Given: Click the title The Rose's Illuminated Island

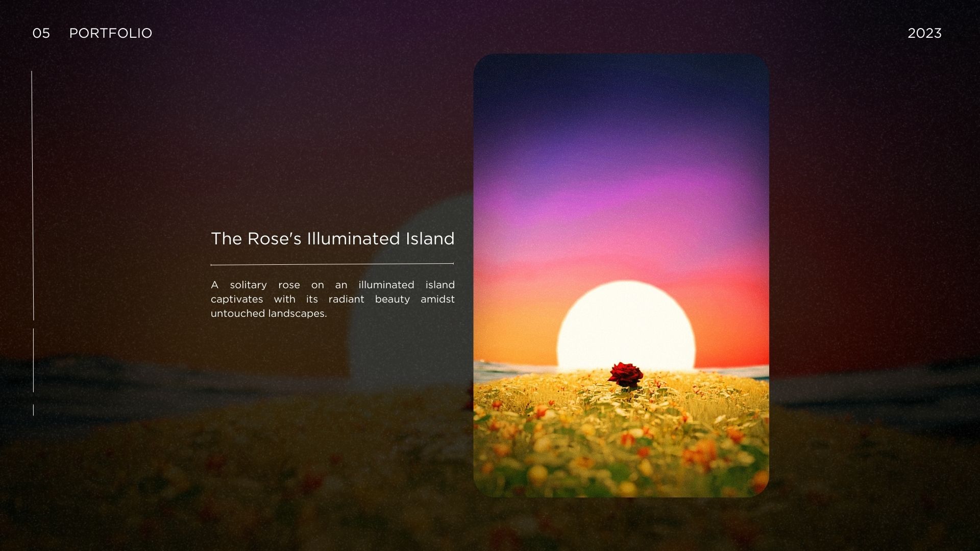Looking at the screenshot, I should tap(332, 239).
